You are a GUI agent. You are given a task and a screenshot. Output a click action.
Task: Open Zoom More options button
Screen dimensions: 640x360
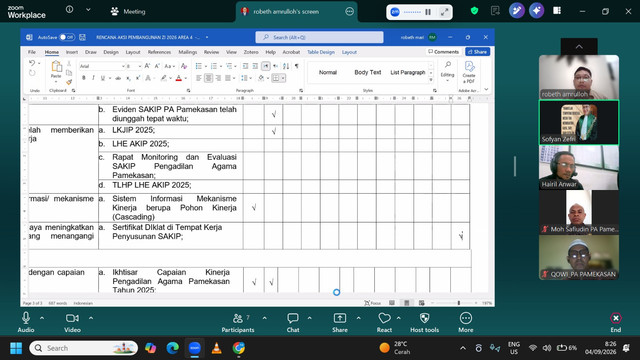466,323
